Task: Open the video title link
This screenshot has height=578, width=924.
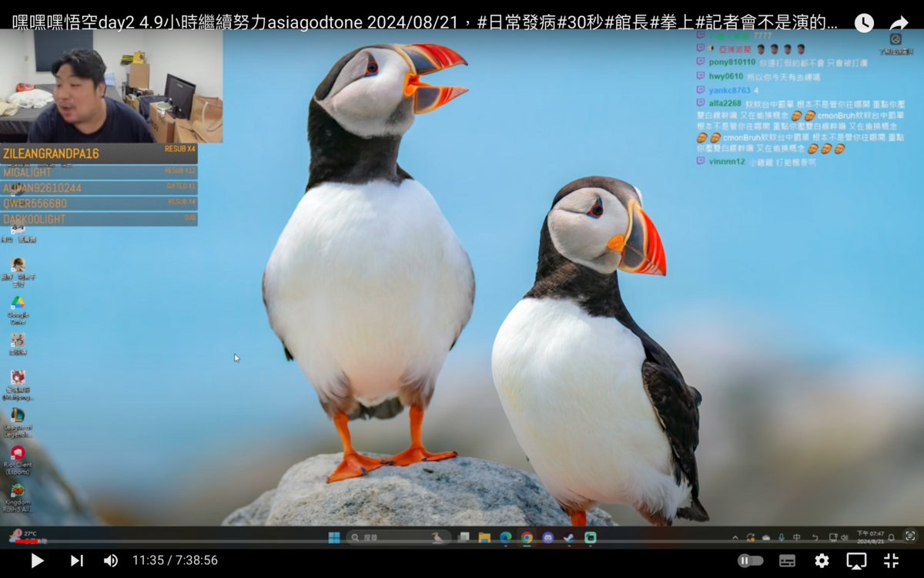Action: click(x=425, y=22)
